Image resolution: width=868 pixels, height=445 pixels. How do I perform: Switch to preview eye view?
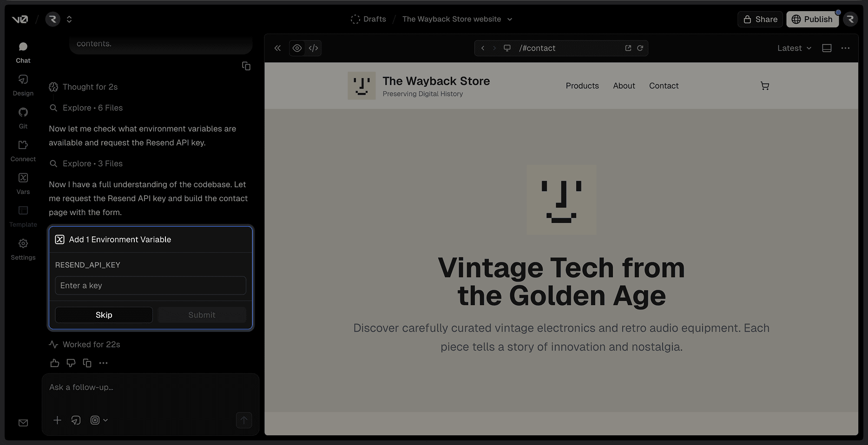[x=297, y=48]
